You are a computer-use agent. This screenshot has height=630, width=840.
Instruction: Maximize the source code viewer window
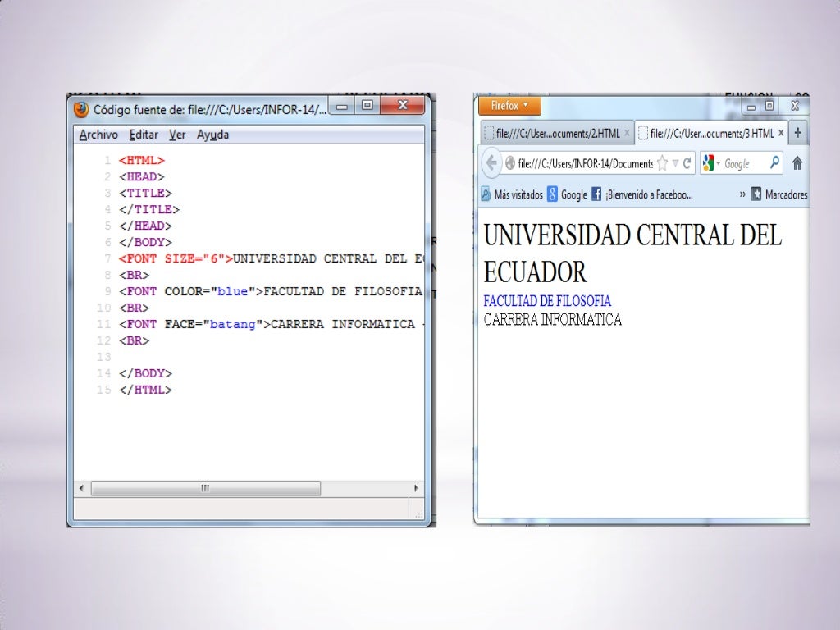tap(367, 105)
